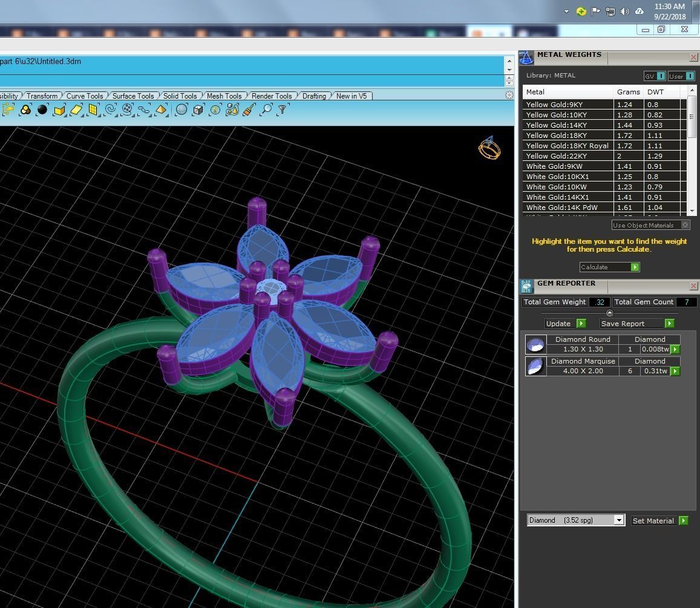700x608 pixels.
Task: Select the yellow pyramid solid tool icon
Action: pos(161,110)
